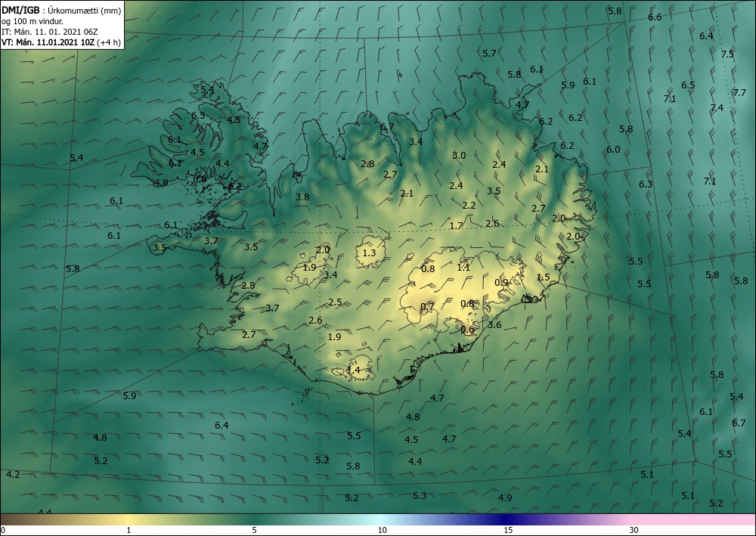The image size is (756, 536).
Task: Click the value "4.9" on the map
Action: [505, 497]
